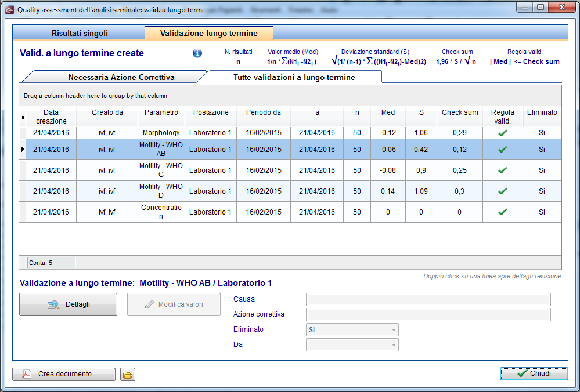Image resolution: width=580 pixels, height=392 pixels.
Task: Click green checkmark in Motility WHO C row
Action: point(503,170)
